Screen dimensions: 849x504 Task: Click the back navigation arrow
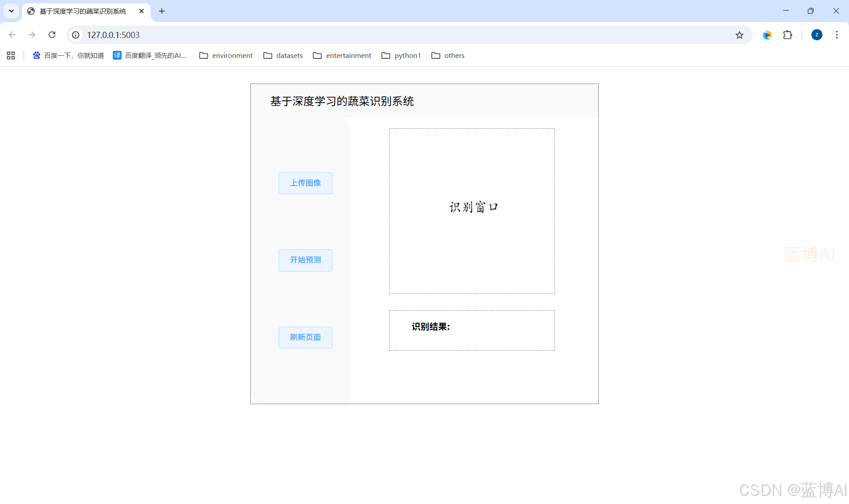click(12, 35)
